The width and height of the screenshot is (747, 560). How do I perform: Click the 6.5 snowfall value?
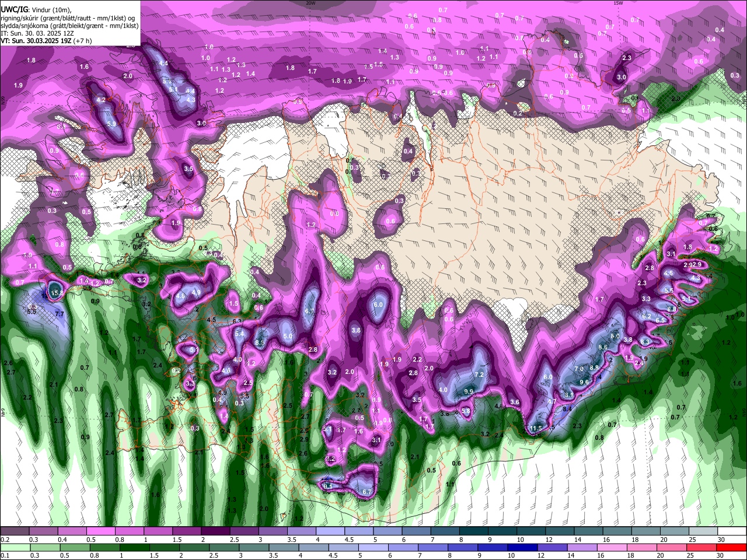(660, 320)
